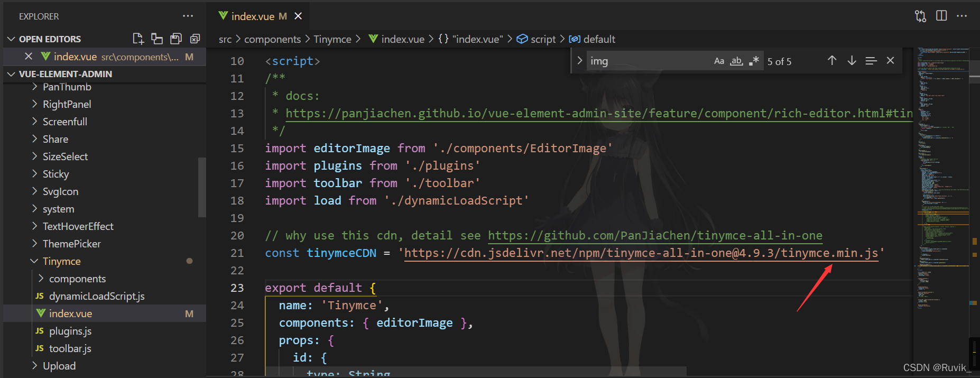This screenshot has height=378, width=980.
Task: Close the find widget
Action: coord(890,61)
